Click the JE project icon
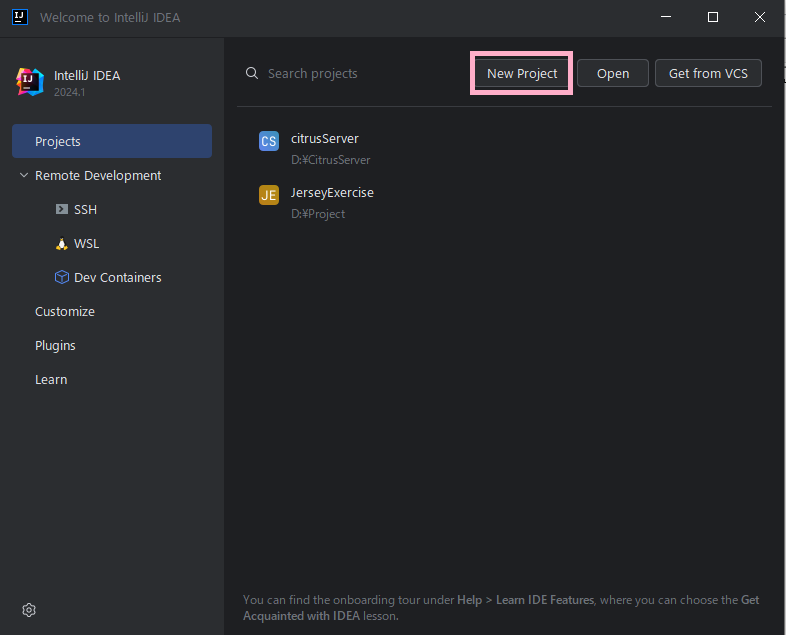Image resolution: width=786 pixels, height=635 pixels. (x=269, y=195)
